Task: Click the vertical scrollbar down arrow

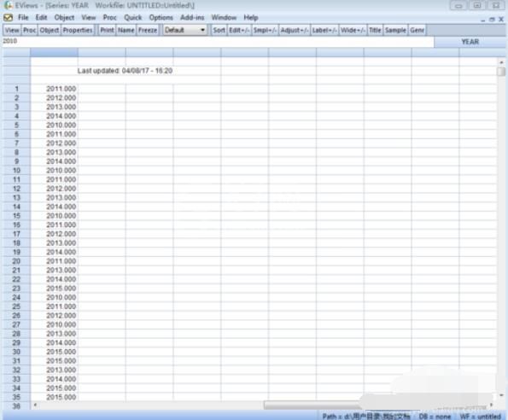Action: click(x=501, y=395)
